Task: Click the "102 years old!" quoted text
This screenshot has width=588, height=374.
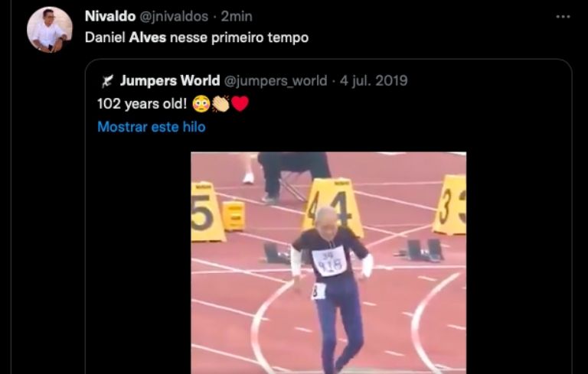Action: pyautogui.click(x=142, y=104)
